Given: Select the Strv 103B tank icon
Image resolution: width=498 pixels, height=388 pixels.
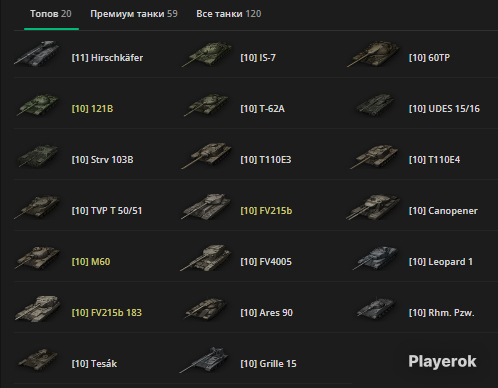Looking at the screenshot, I should pos(37,156).
